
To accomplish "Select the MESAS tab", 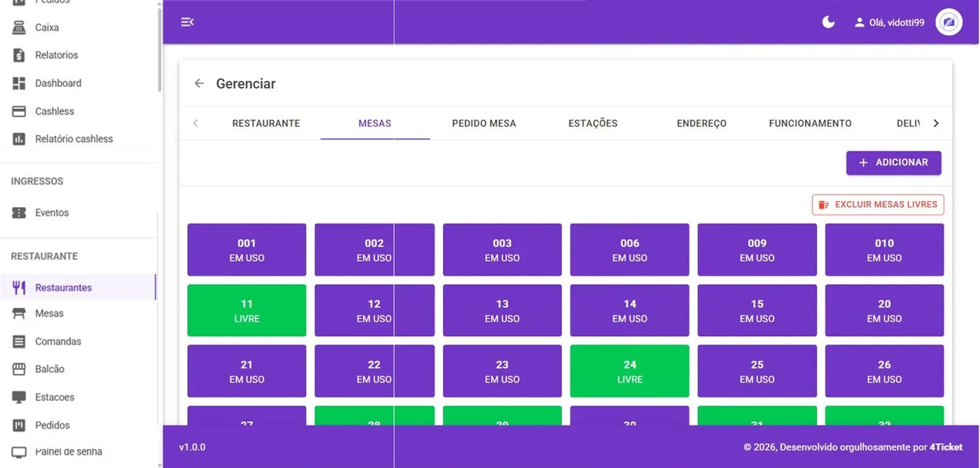I will (375, 123).
